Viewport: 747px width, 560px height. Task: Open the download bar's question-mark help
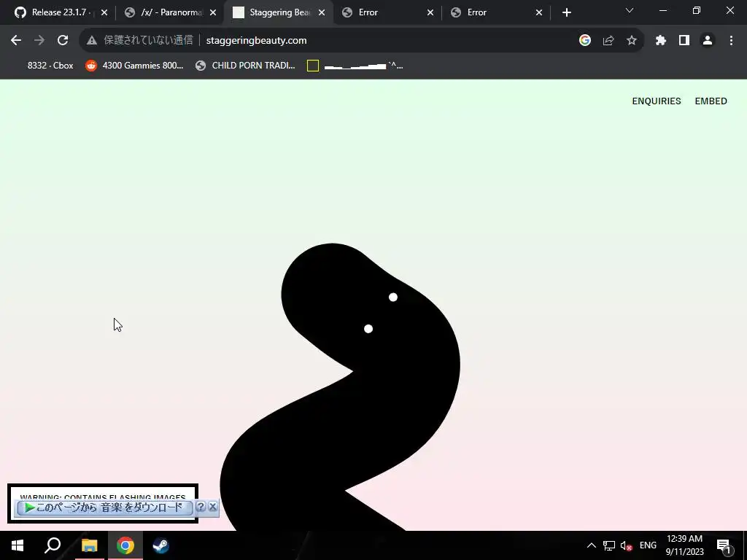pyautogui.click(x=201, y=507)
